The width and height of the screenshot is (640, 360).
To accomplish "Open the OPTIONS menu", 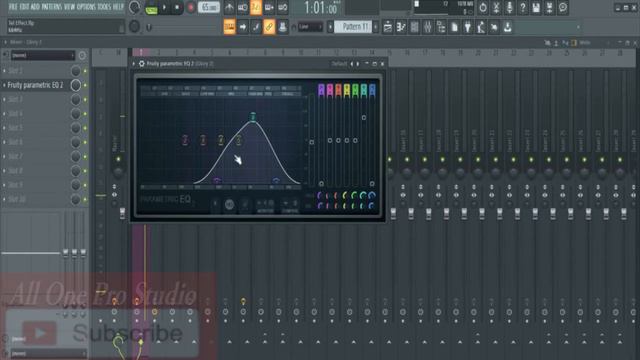I will click(86, 7).
